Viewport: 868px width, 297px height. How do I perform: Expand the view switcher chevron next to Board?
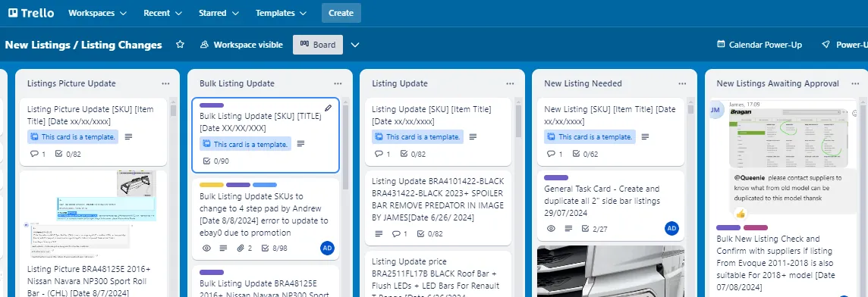pos(355,45)
